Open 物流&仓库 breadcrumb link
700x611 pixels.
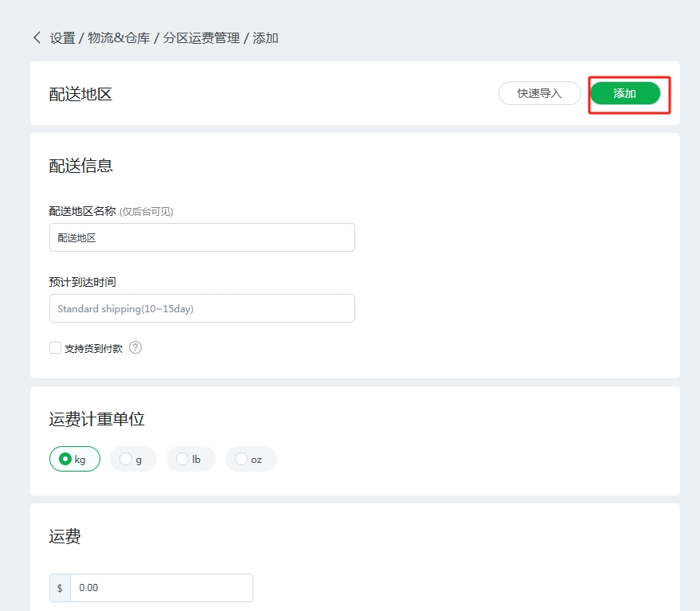119,37
